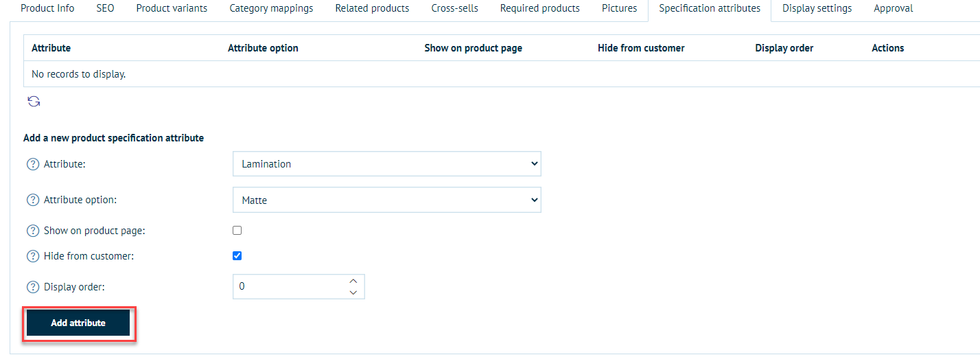Open the Attribute option dropdown showing Matte
The image size is (980, 357).
pyautogui.click(x=387, y=200)
